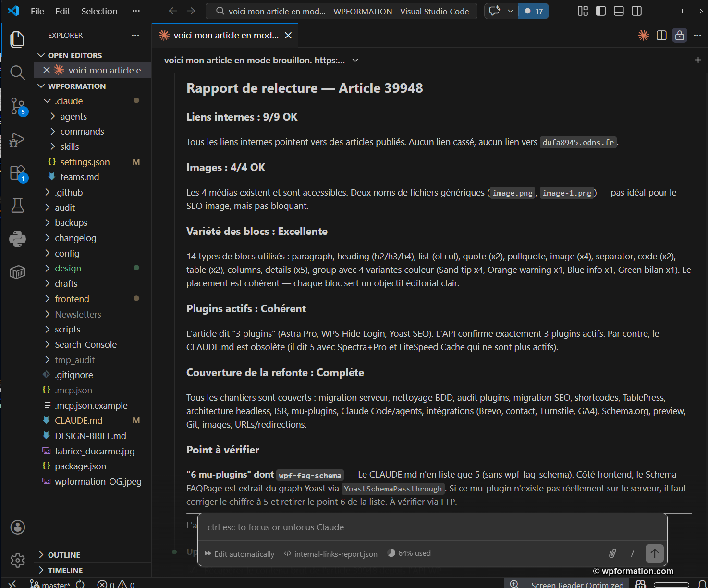Click the command center search box
The image size is (708, 588).
342,11
